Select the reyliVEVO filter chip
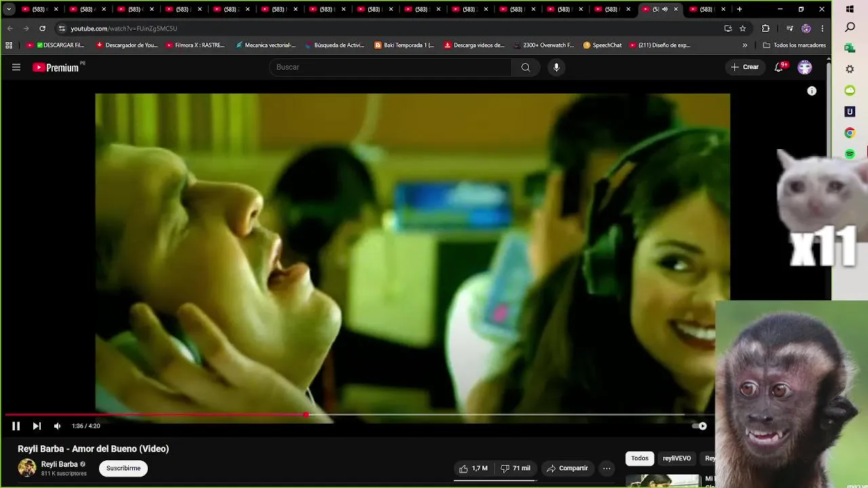Viewport: 868px width, 488px height. click(677, 458)
